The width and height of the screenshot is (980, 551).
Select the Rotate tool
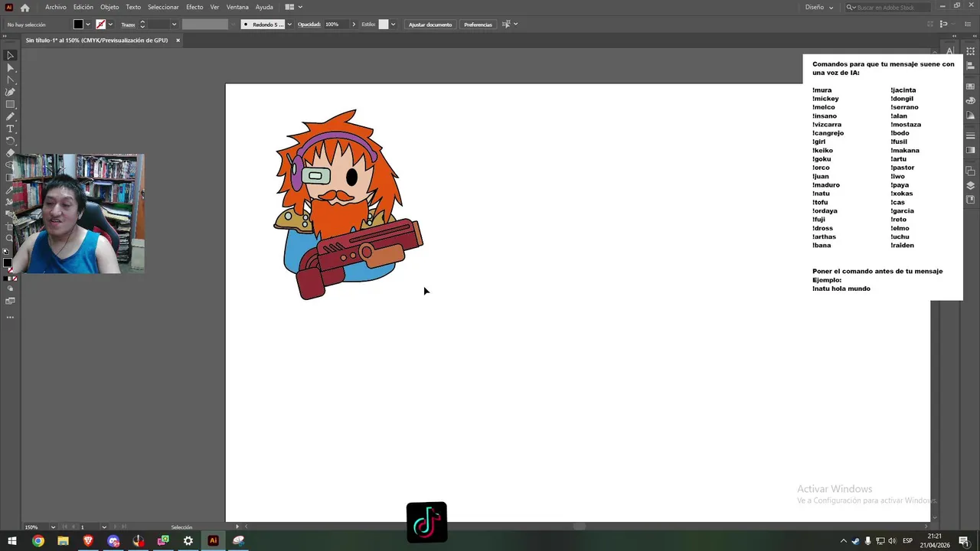click(10, 141)
